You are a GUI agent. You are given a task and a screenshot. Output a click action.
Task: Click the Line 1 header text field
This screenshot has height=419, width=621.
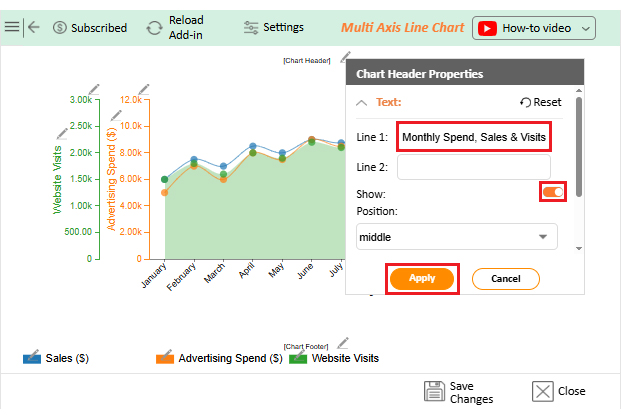[x=474, y=136]
